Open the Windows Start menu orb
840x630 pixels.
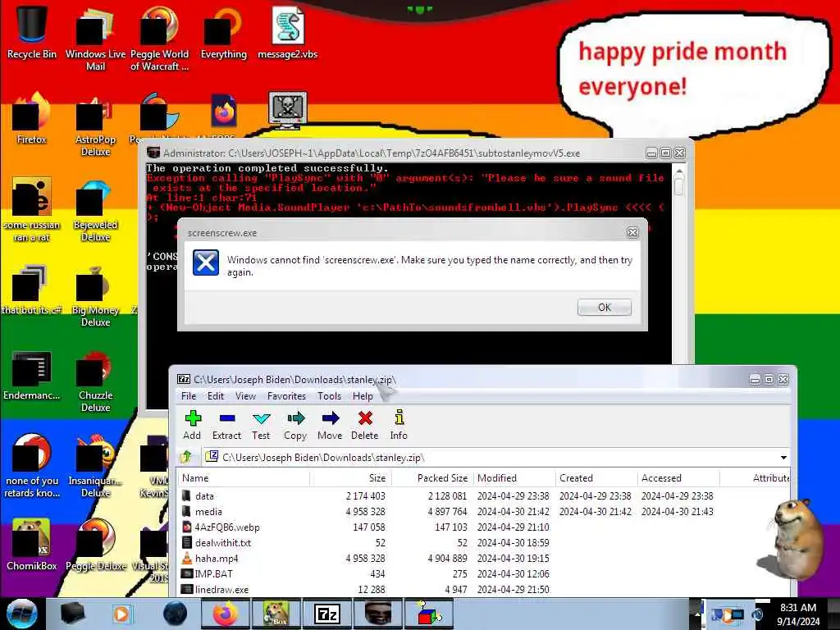click(22, 614)
